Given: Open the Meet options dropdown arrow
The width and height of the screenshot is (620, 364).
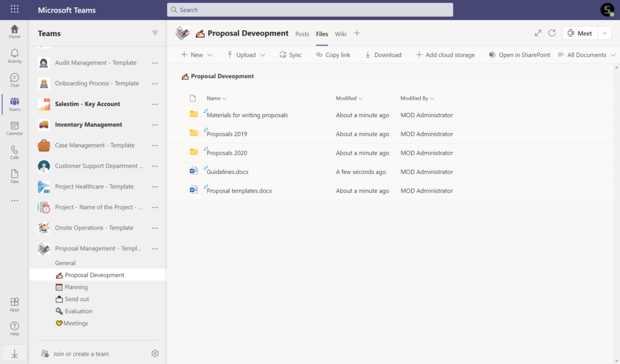Looking at the screenshot, I should [x=605, y=33].
